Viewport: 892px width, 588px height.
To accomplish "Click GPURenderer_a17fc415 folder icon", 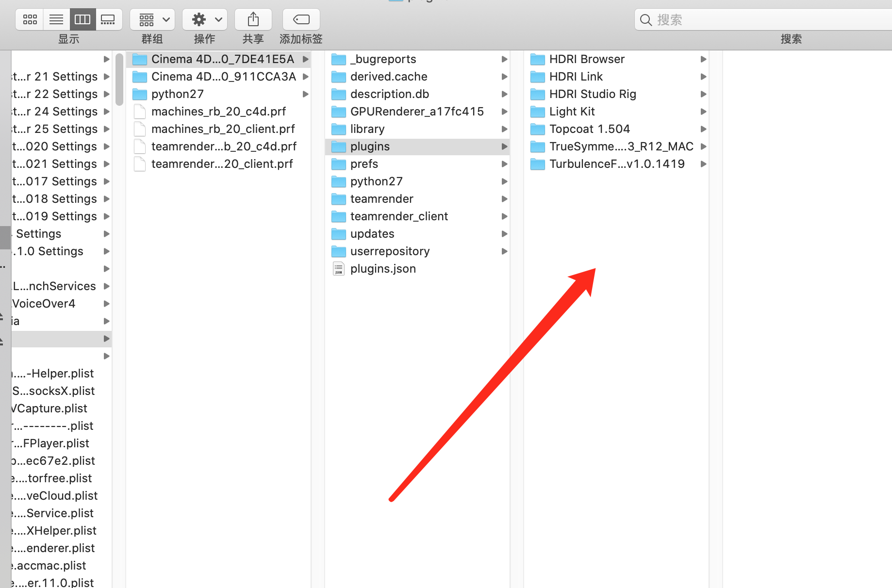I will tap(339, 112).
